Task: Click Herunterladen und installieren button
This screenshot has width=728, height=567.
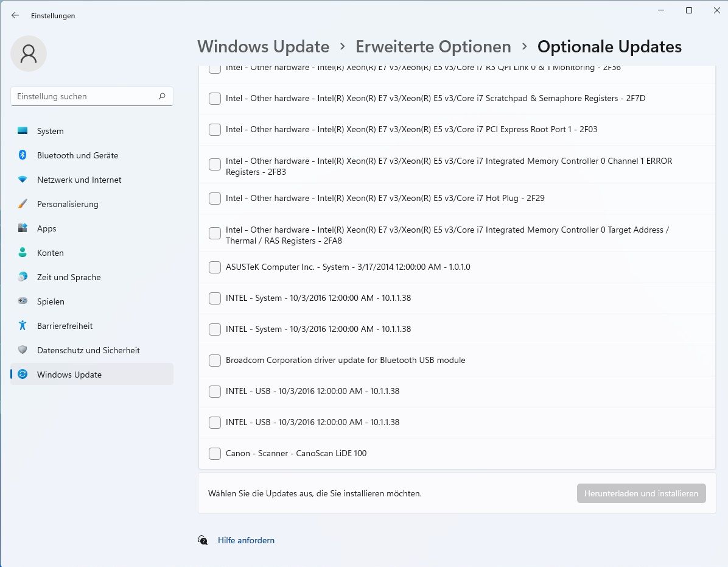Action: coord(641,493)
